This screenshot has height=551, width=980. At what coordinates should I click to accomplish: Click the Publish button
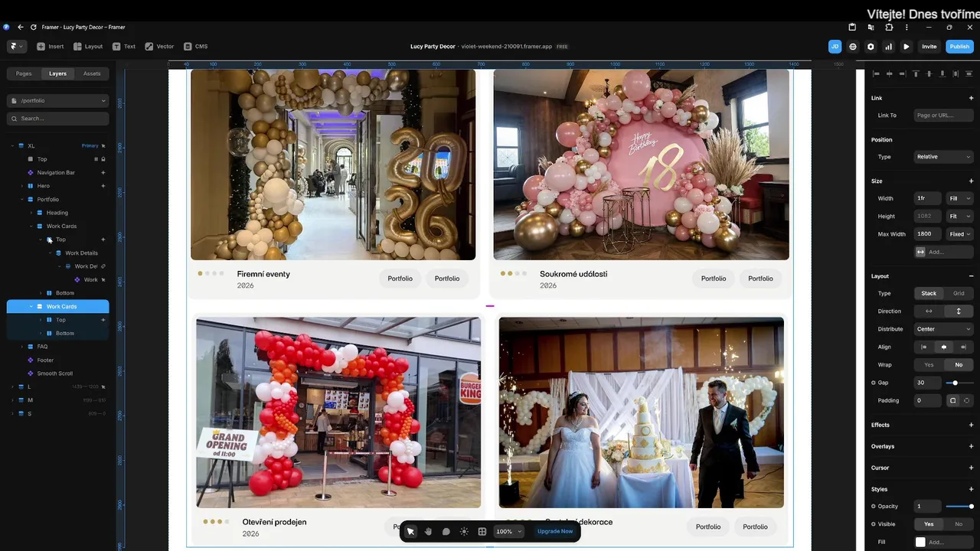click(x=959, y=47)
